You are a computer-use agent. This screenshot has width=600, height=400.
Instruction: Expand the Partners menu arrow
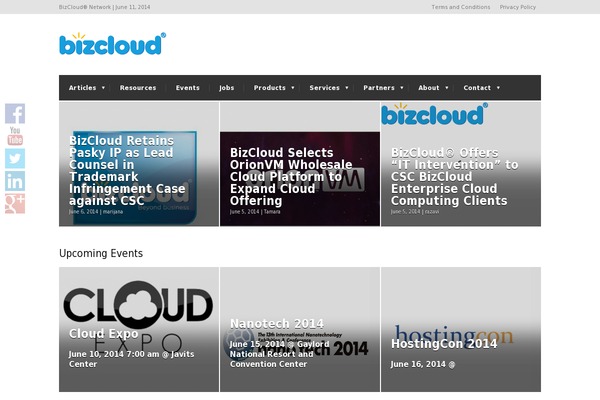click(402, 88)
